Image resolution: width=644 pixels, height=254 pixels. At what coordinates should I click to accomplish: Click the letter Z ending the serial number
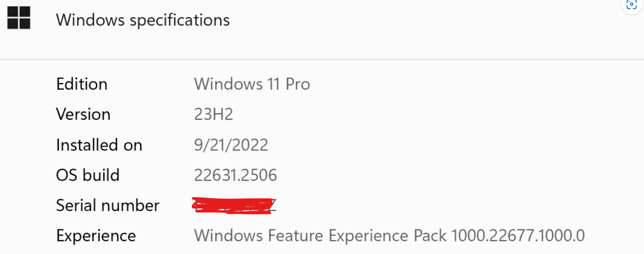[x=272, y=205]
